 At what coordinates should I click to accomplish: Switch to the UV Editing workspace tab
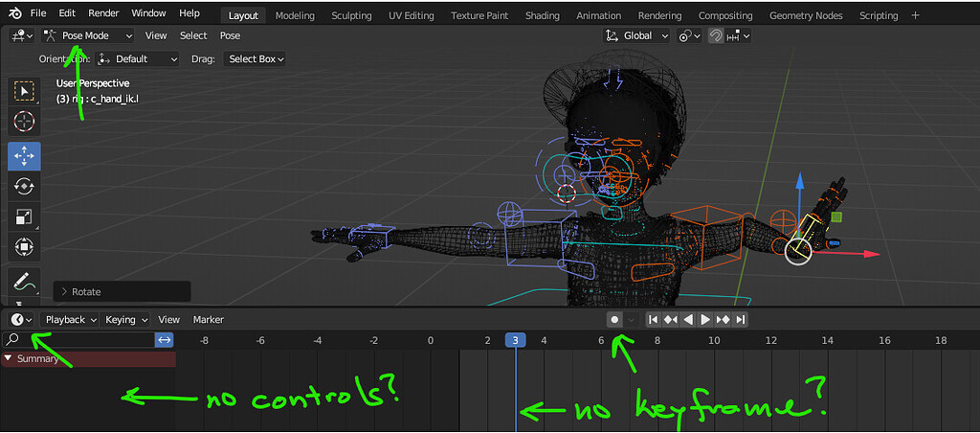click(x=412, y=15)
